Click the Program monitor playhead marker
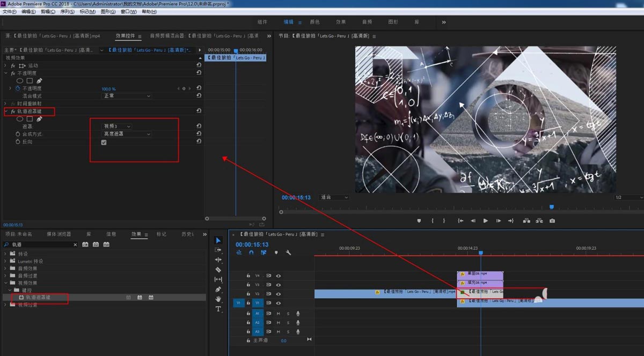Image resolution: width=644 pixels, height=356 pixels. [551, 207]
